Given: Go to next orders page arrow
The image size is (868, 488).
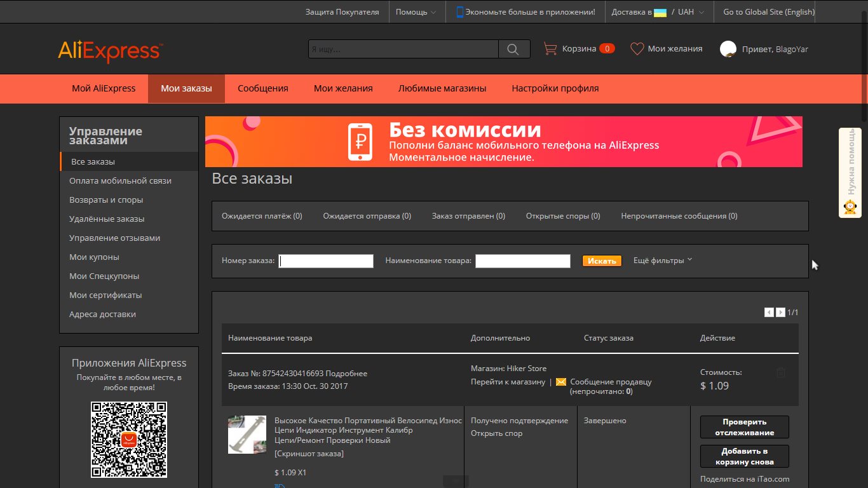Looking at the screenshot, I should [x=781, y=313].
